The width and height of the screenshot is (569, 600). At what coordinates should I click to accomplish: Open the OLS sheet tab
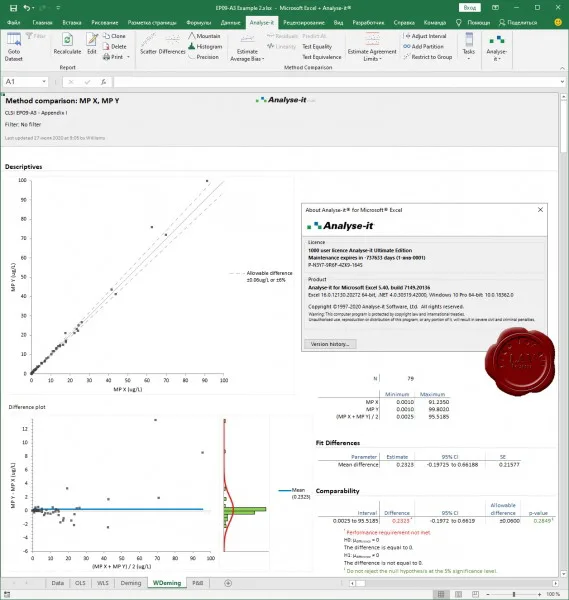(80, 583)
